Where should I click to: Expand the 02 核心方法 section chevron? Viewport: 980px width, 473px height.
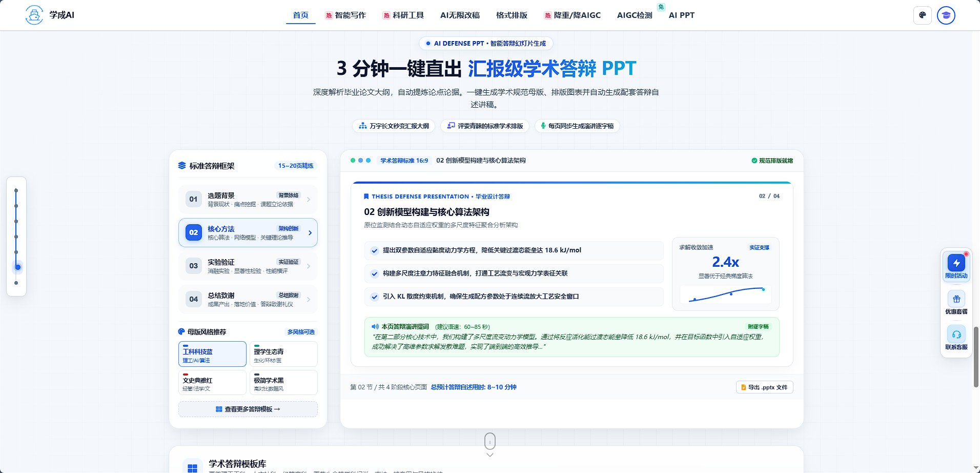(310, 232)
